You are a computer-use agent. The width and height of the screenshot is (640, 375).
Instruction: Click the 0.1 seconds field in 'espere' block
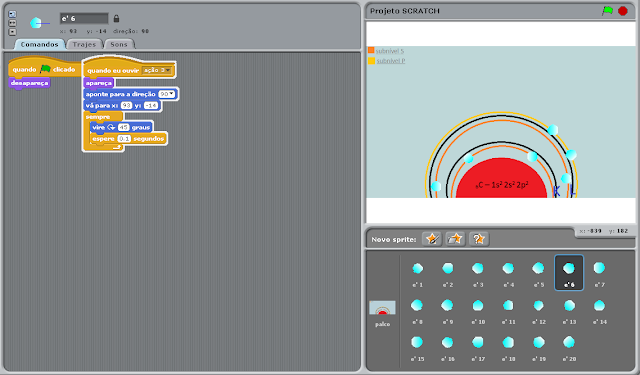point(124,139)
